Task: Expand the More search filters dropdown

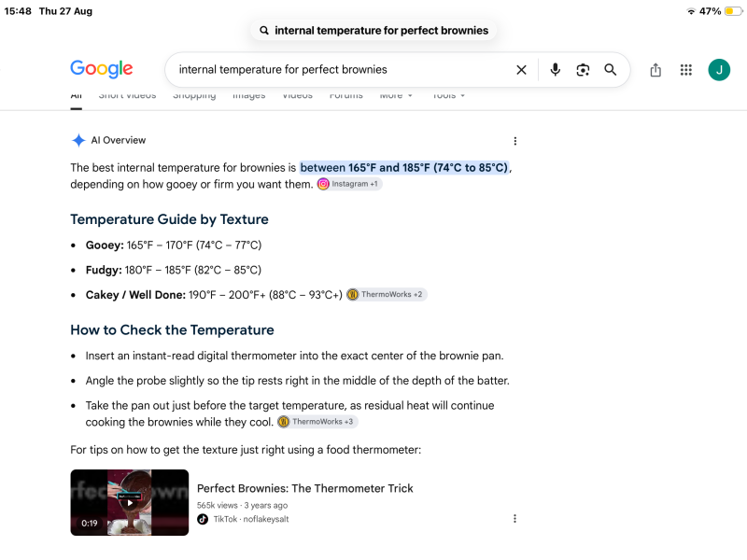Action: 396,96
